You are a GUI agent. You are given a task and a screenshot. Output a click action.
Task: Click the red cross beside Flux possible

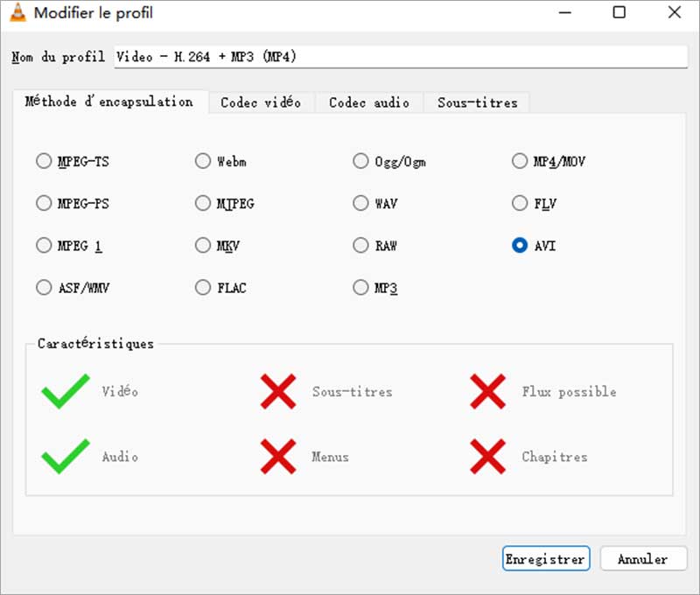pyautogui.click(x=487, y=391)
